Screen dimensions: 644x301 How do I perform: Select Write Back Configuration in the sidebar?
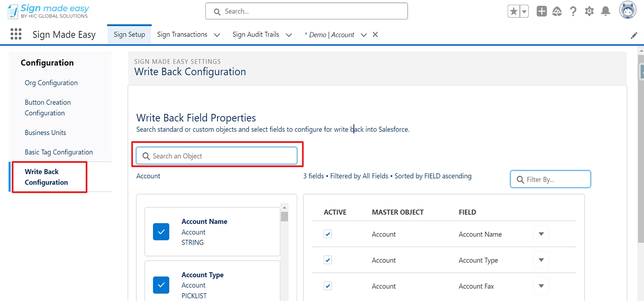click(x=46, y=177)
